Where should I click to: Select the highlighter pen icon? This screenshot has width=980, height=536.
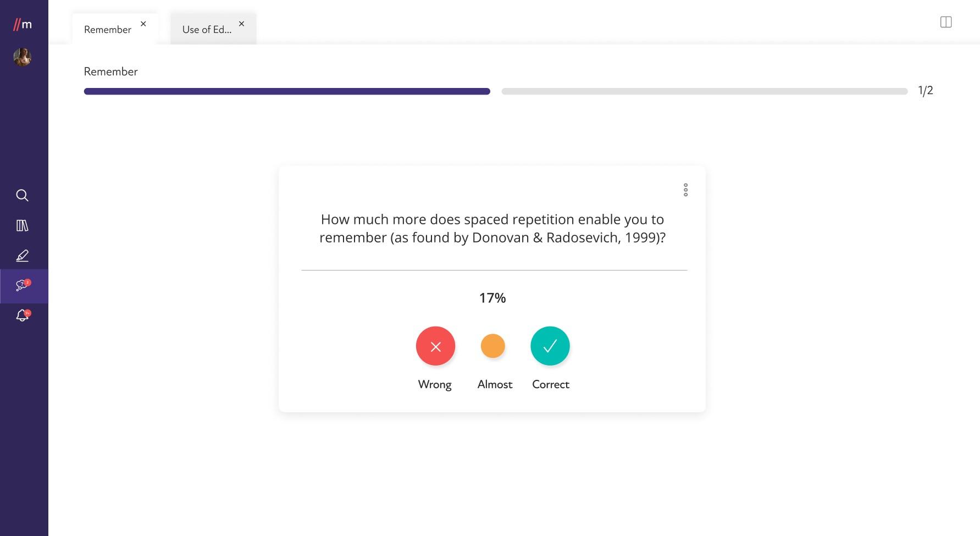[x=22, y=256]
